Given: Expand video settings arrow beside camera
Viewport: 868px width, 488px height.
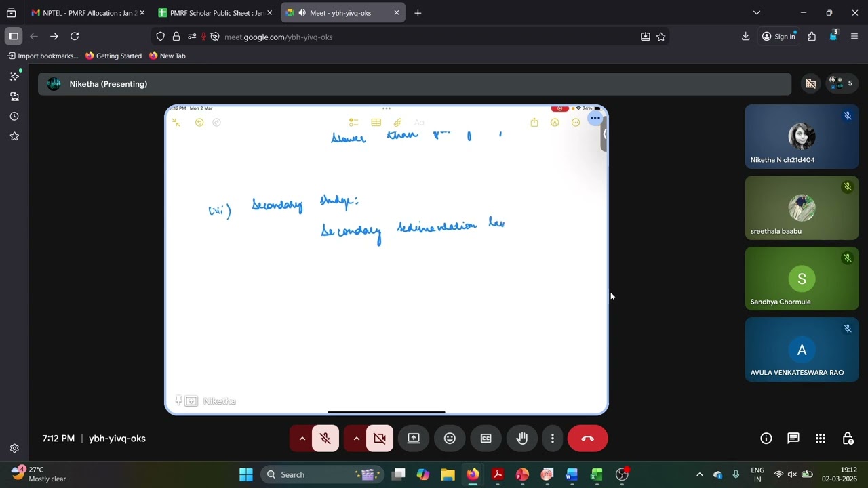Looking at the screenshot, I should coord(356,439).
